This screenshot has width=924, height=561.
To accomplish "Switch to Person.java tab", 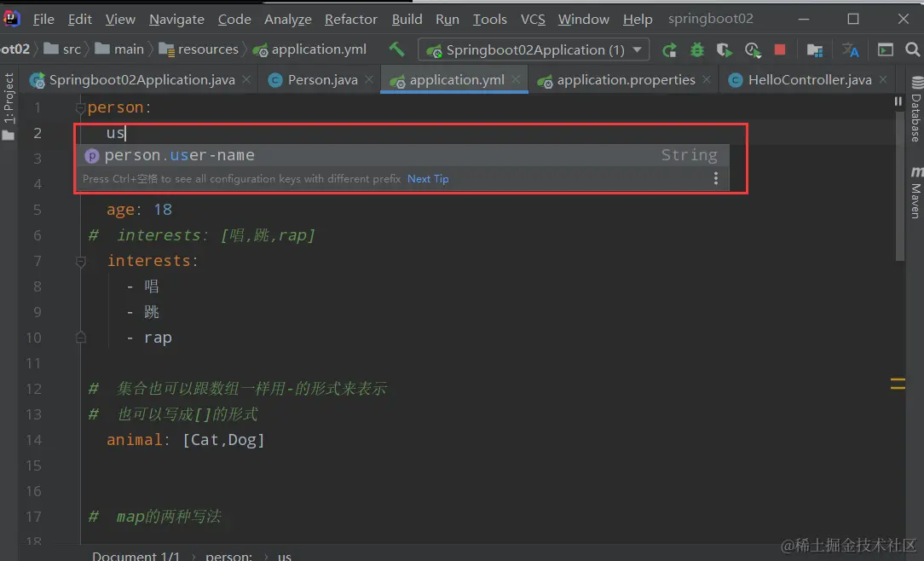I will tap(322, 79).
